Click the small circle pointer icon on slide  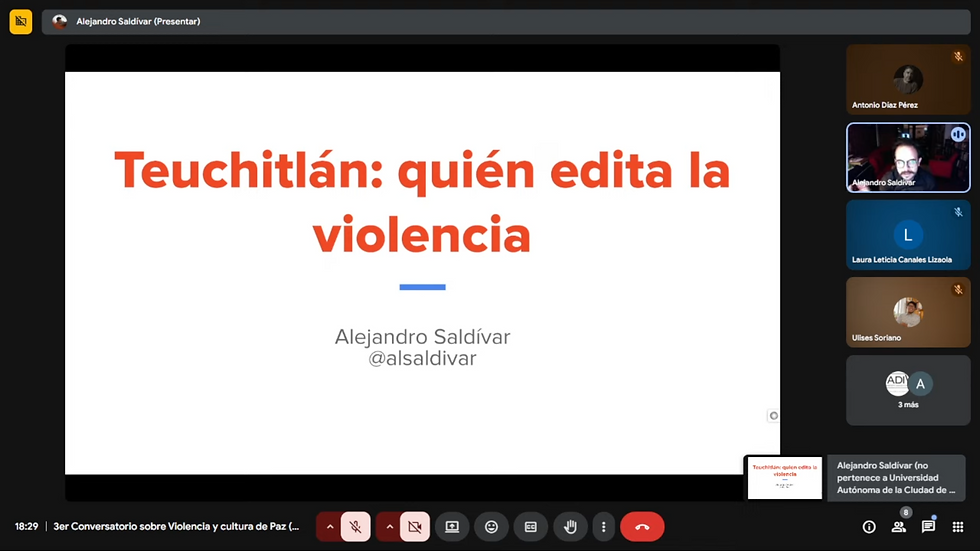coord(774,415)
